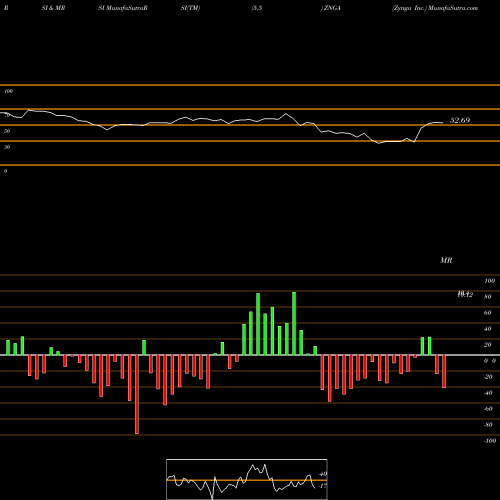Click the SI & MR header text
The height and width of the screenshot is (500, 500).
click(x=53, y=8)
